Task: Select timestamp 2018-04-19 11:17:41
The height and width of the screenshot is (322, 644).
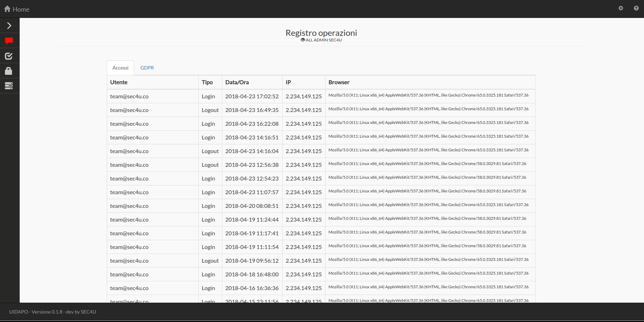Action: 252,233
